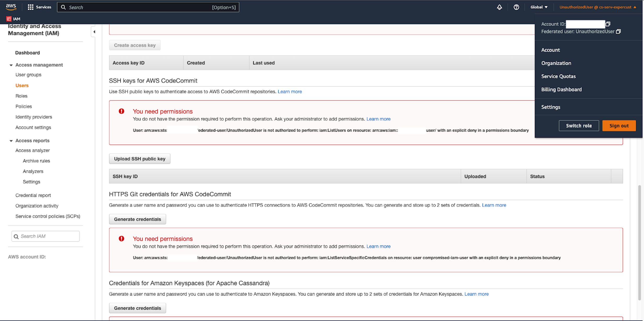Collapse the UnauthorizedUser account menu
Screen dimensions: 644x321
pyautogui.click(x=598, y=7)
